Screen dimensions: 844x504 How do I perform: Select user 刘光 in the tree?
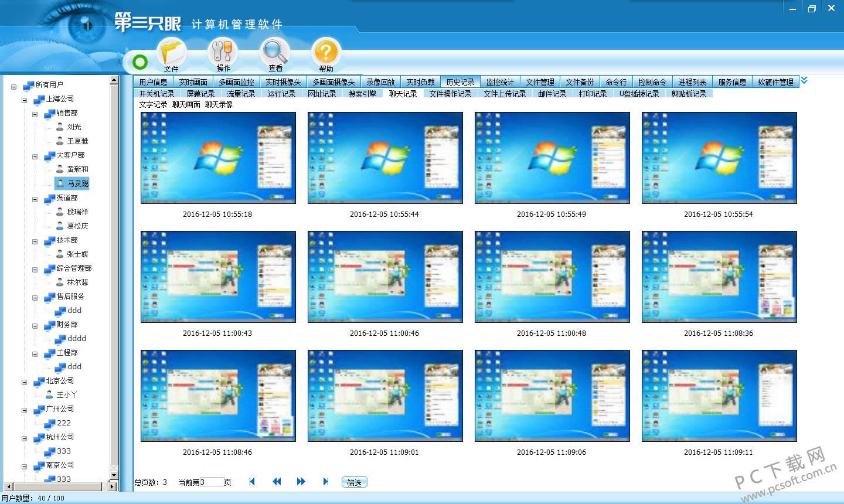point(74,127)
